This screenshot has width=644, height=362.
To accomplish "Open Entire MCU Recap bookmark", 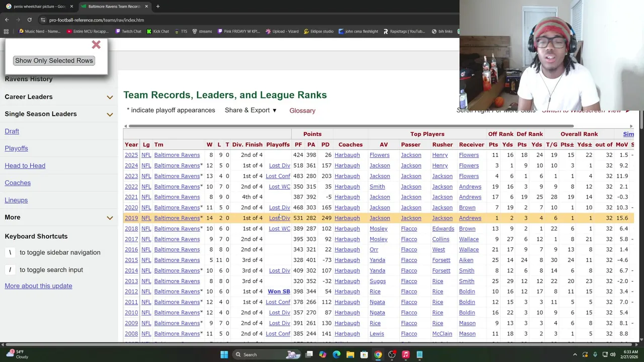I will pos(87,31).
